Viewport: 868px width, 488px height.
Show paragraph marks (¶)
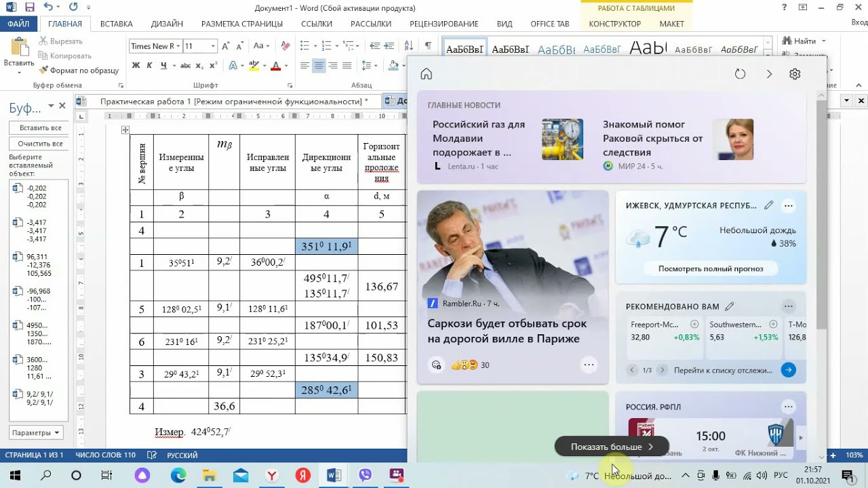pyautogui.click(x=428, y=46)
